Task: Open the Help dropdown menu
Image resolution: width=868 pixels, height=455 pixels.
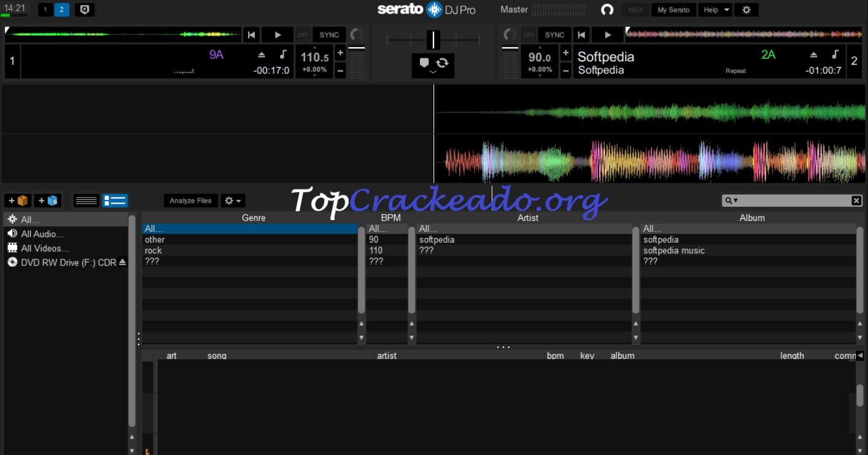Action: [715, 9]
